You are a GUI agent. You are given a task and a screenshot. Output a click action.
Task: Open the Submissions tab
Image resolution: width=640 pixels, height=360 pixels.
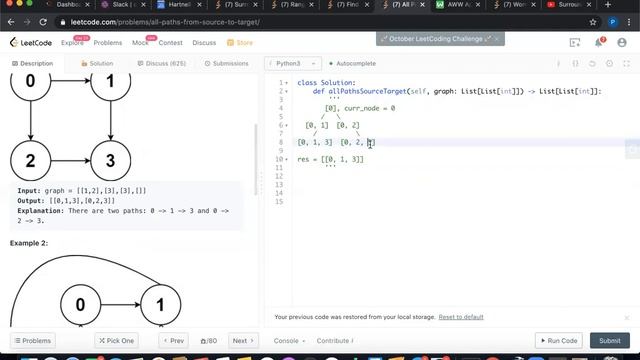pos(227,63)
